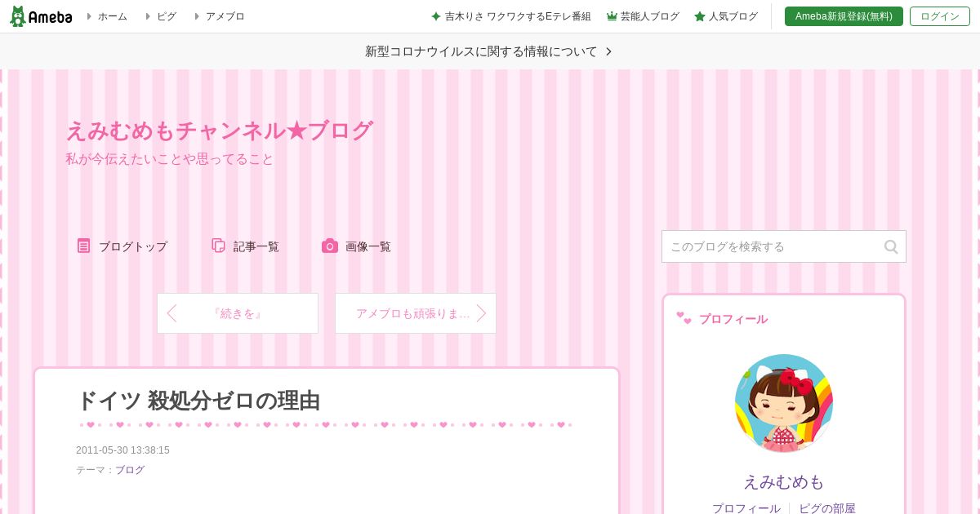Open the theme ブログ link

[130, 470]
